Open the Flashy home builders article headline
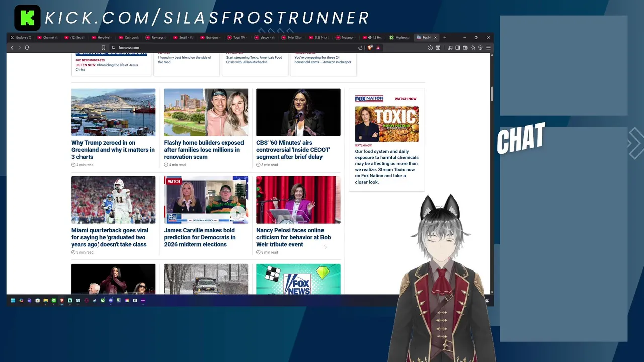Screen dimensions: 644x362 pyautogui.click(x=204, y=150)
